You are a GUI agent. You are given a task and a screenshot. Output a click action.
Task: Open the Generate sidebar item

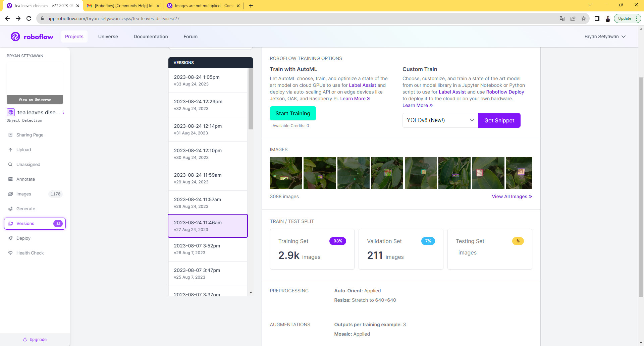tap(25, 209)
